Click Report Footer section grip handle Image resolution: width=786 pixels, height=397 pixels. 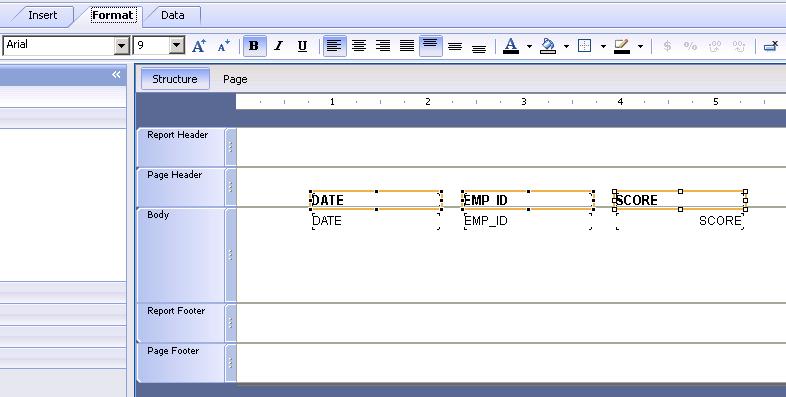coord(231,323)
